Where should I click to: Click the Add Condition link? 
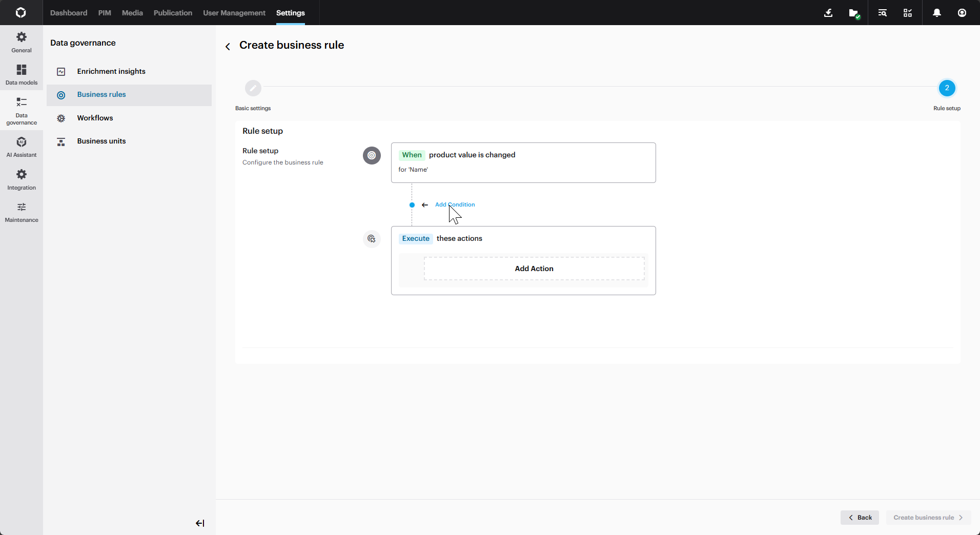[x=455, y=204]
